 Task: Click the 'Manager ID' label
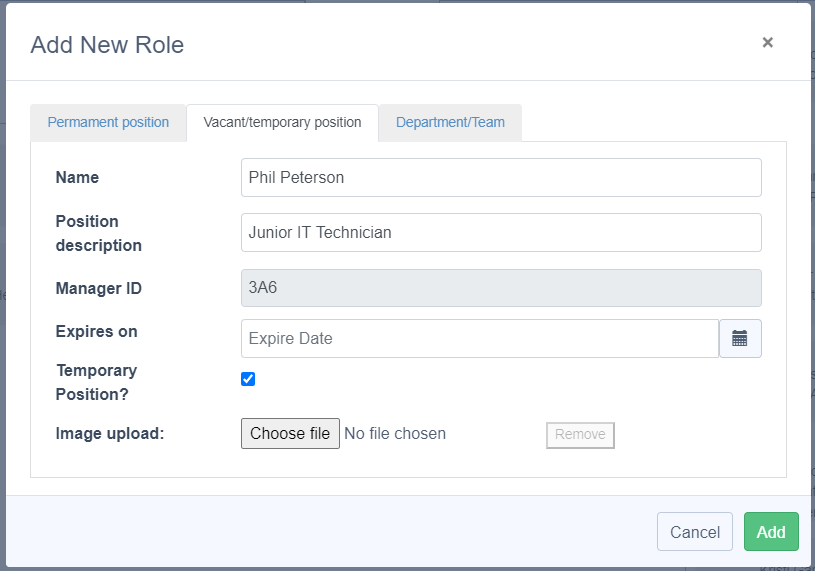[x=98, y=289]
